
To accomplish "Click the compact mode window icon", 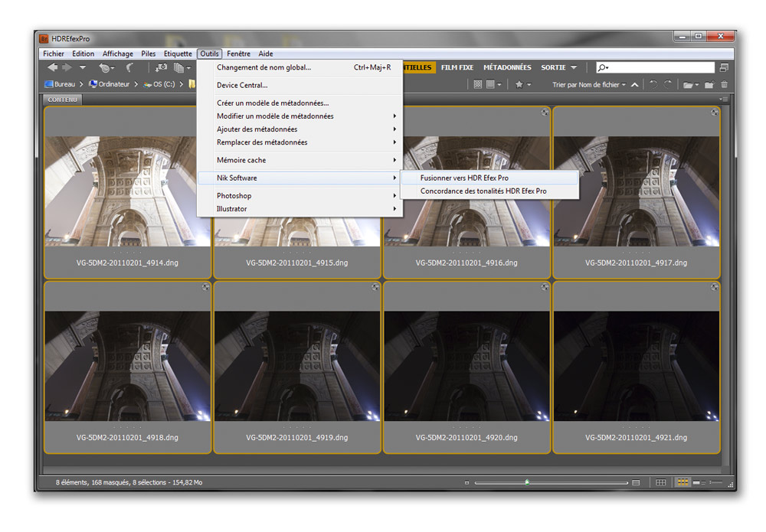I will [x=724, y=67].
